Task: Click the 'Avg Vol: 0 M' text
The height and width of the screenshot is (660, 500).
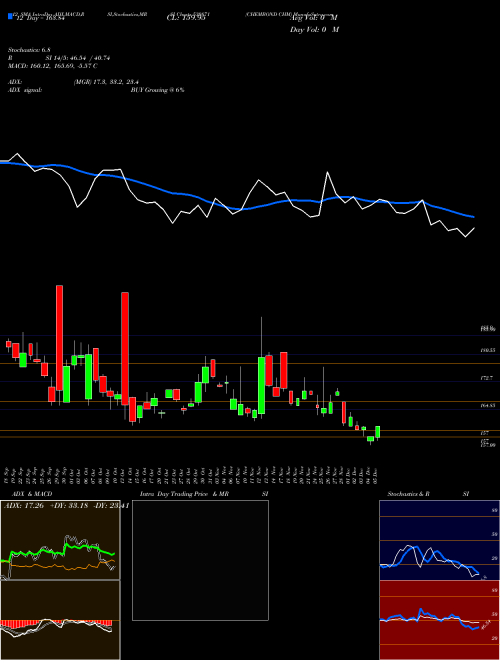Action: click(x=314, y=18)
